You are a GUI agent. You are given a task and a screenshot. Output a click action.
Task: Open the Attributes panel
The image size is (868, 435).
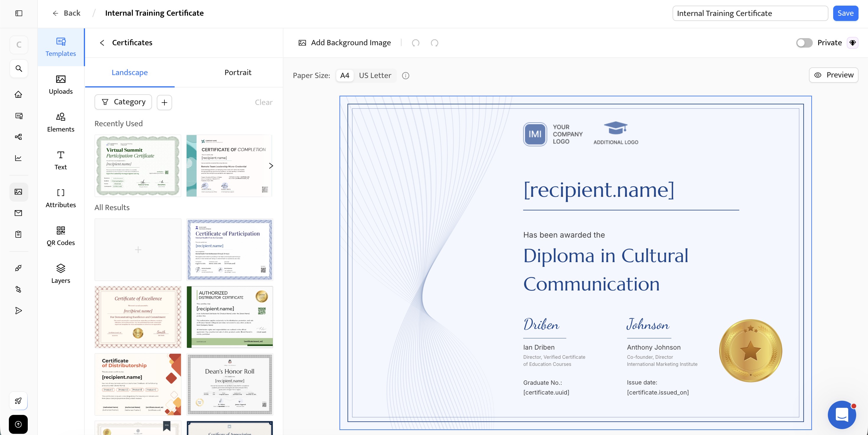61,198
